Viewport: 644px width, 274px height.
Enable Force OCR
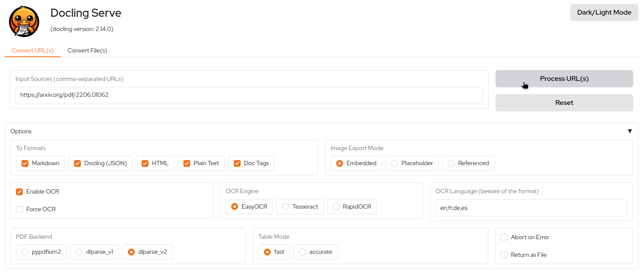pyautogui.click(x=19, y=209)
